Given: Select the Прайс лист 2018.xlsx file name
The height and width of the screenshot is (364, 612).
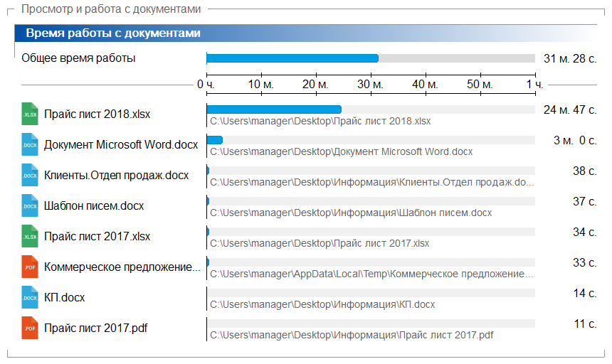Looking at the screenshot, I should click(97, 114).
